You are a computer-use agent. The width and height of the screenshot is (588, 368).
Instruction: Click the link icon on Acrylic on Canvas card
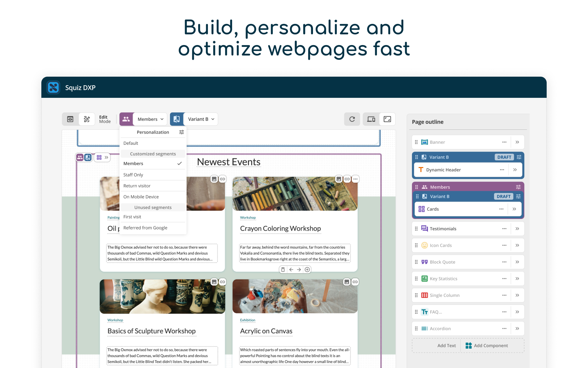[355, 282]
